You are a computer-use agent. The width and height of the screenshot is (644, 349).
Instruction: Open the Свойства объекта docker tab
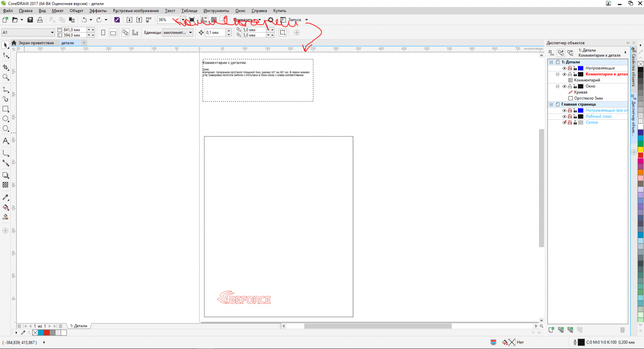pos(634,69)
